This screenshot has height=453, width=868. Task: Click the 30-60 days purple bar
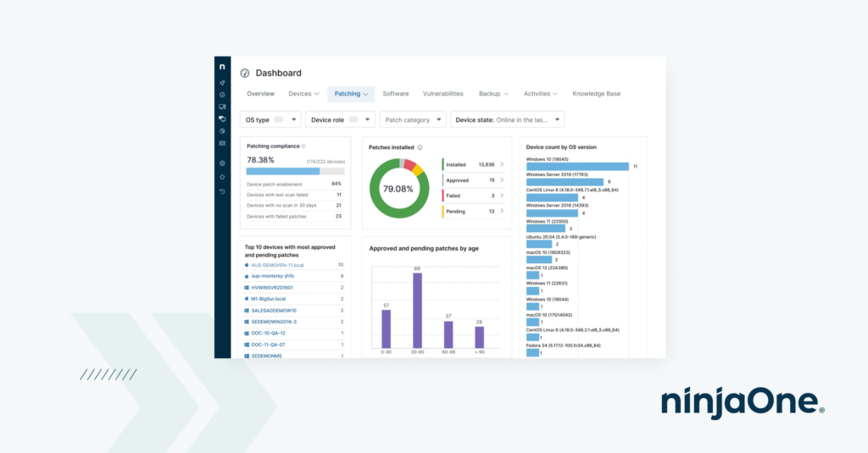point(417,310)
